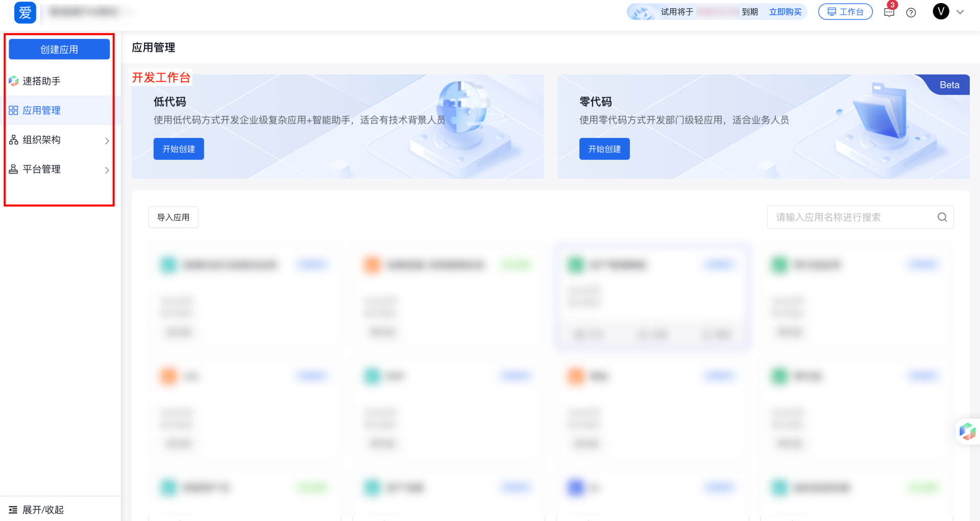Click the 创建应用 button

(x=59, y=50)
